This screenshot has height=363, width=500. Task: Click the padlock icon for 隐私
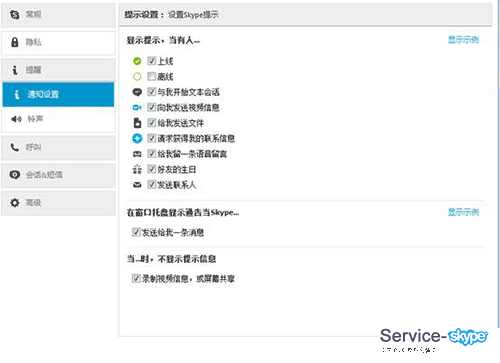point(14,42)
